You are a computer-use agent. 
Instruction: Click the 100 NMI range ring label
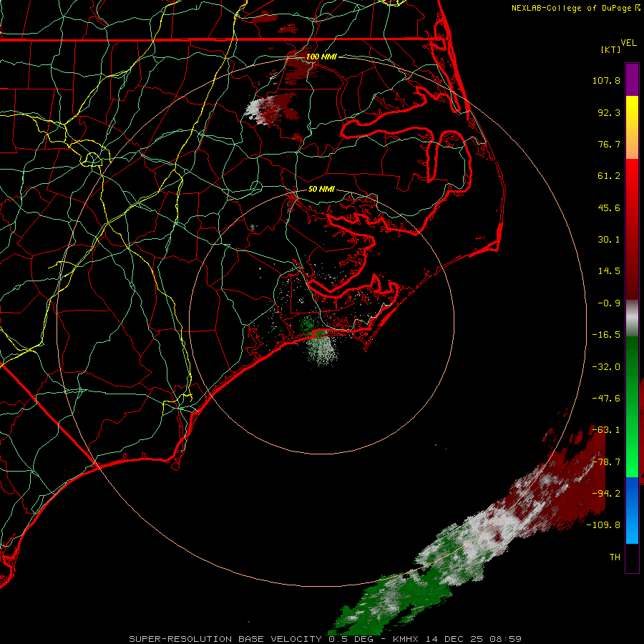pos(321,57)
